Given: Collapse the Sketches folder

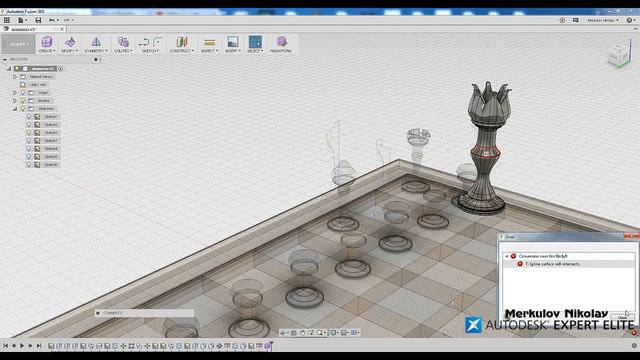Looking at the screenshot, I should [15, 109].
